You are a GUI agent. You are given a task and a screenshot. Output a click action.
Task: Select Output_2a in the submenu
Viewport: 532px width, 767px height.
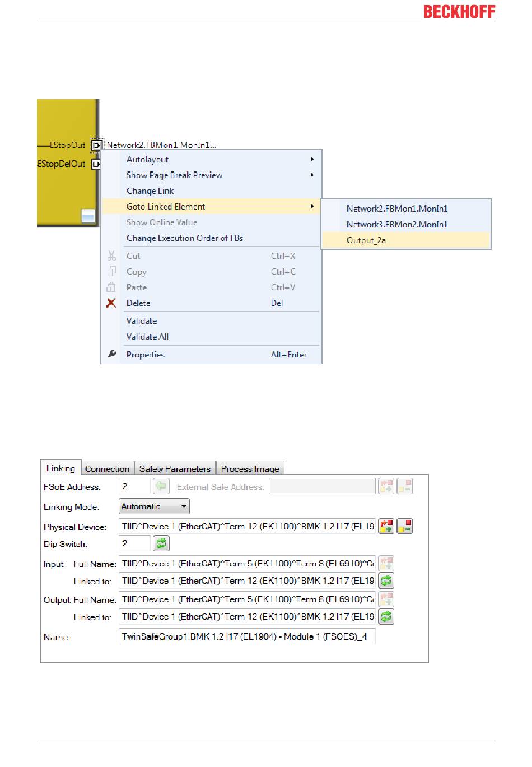406,240
